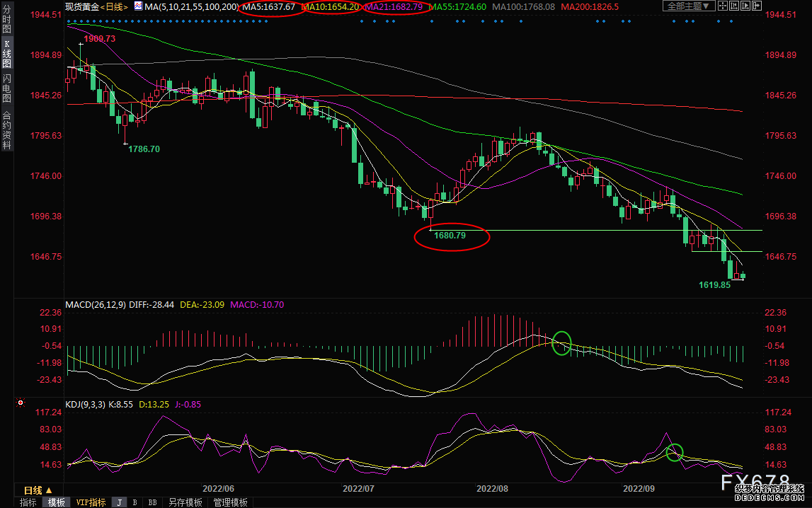Click the red sun marker beside KDJ

point(21,403)
